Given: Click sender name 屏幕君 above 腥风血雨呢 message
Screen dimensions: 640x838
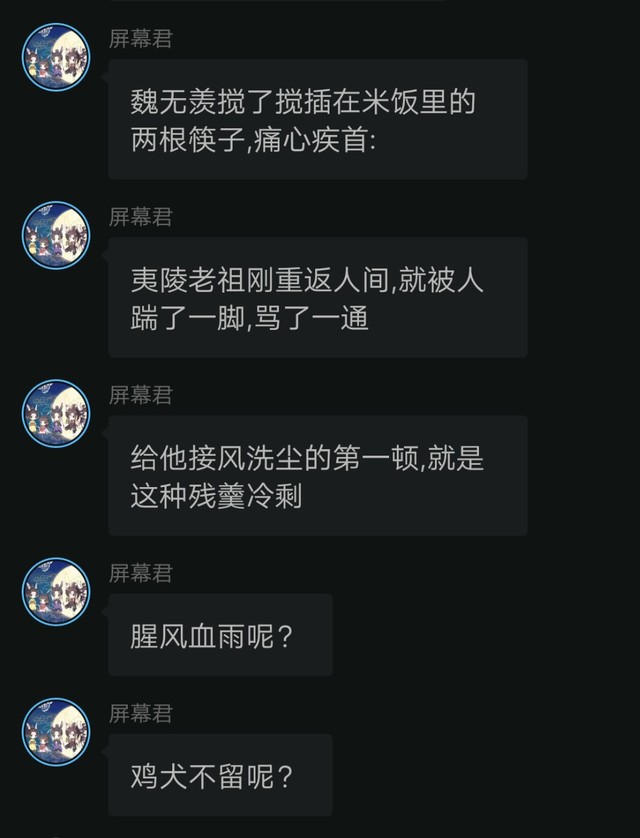Looking at the screenshot, I should click(x=141, y=573).
